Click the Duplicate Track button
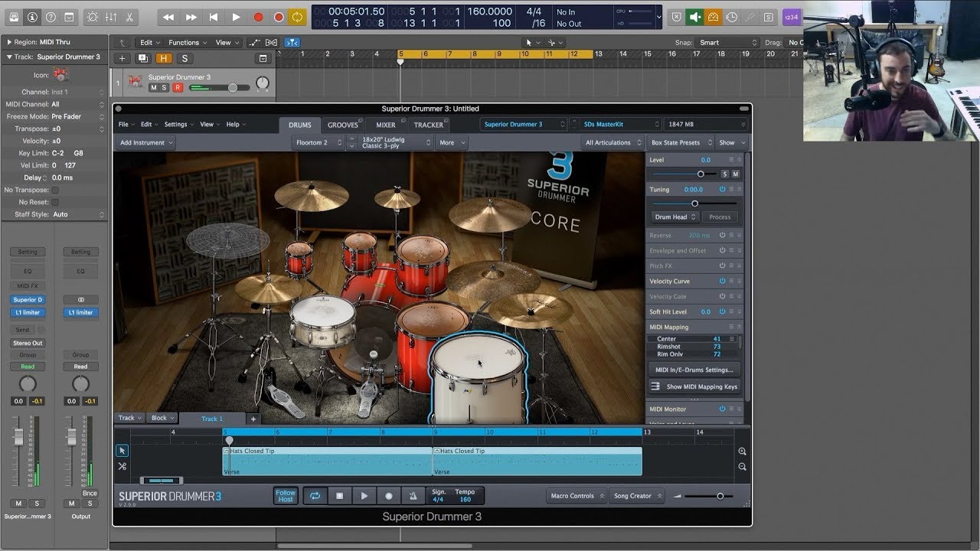The image size is (980, 551). [142, 58]
